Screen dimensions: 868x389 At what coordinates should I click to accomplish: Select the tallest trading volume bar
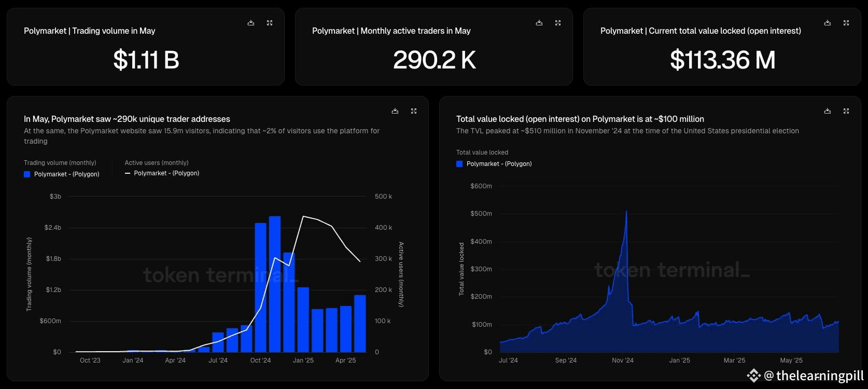tap(275, 284)
